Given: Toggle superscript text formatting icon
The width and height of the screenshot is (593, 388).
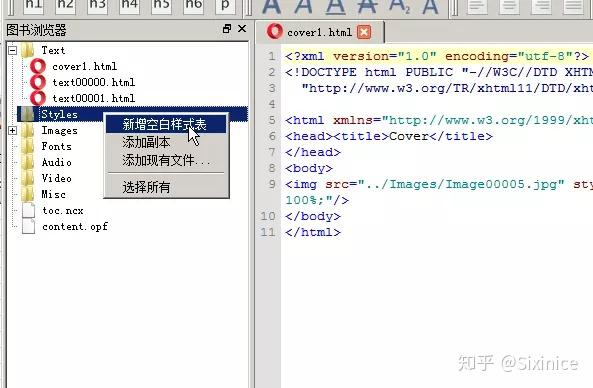Looking at the screenshot, I should pyautogui.click(x=431, y=6).
